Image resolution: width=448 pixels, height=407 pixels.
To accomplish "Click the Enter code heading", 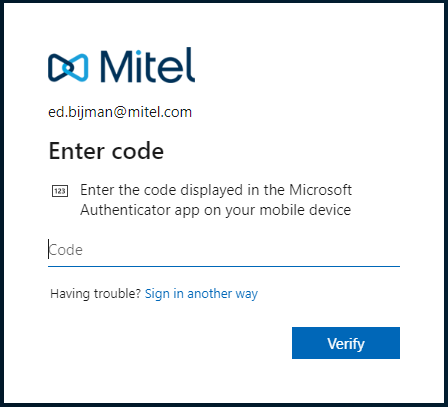I will (x=106, y=151).
